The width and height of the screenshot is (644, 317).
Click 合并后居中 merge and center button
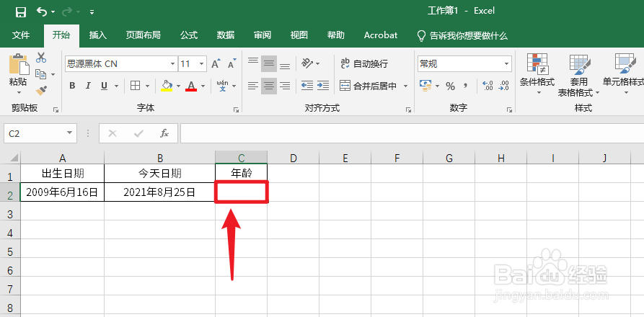click(369, 86)
